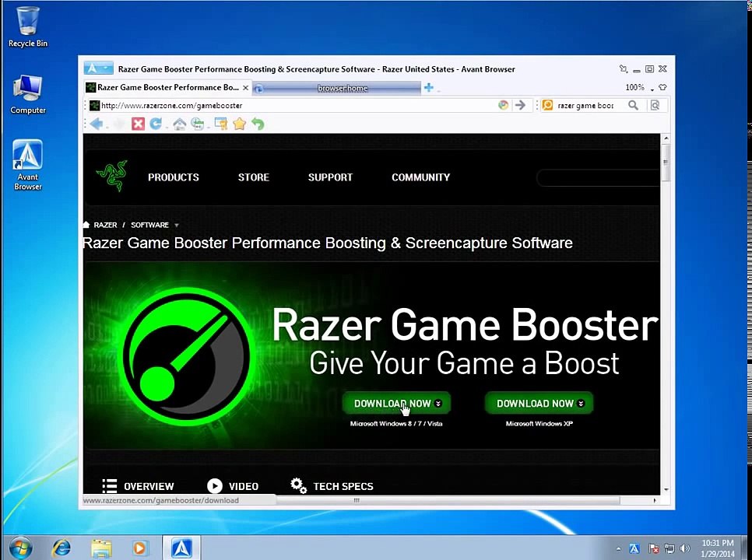Stop page loading with red X icon
Screen dimensions: 752x560
coord(138,124)
